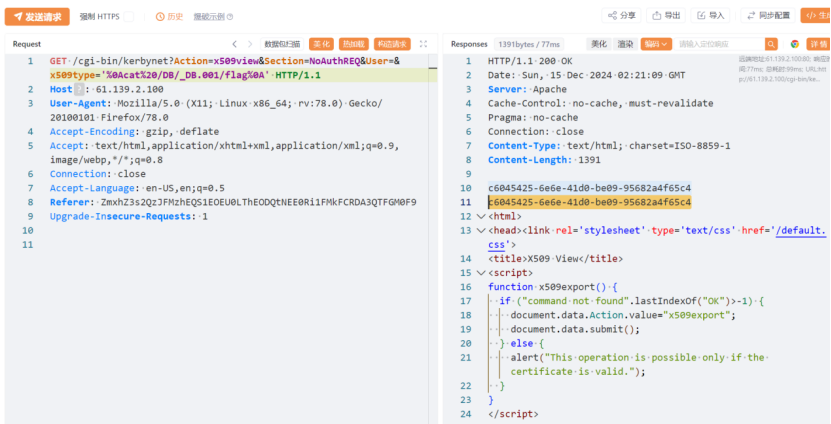
Task: Collapse the <head> fold arrow on line 13
Action: (x=481, y=231)
